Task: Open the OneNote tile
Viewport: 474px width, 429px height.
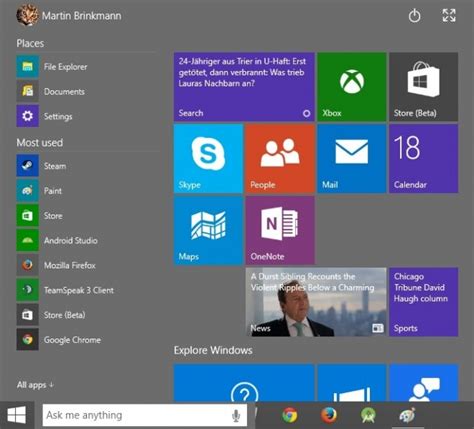Action: click(280, 230)
